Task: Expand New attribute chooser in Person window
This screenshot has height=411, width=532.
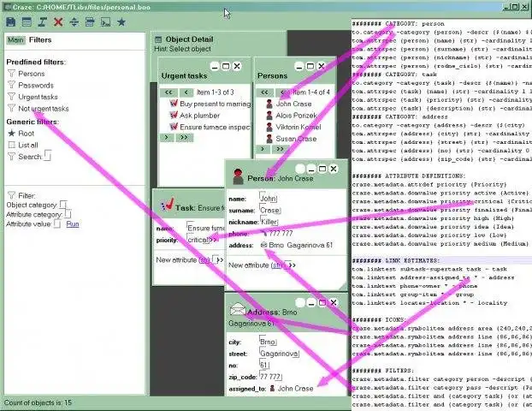Action: (x=293, y=265)
